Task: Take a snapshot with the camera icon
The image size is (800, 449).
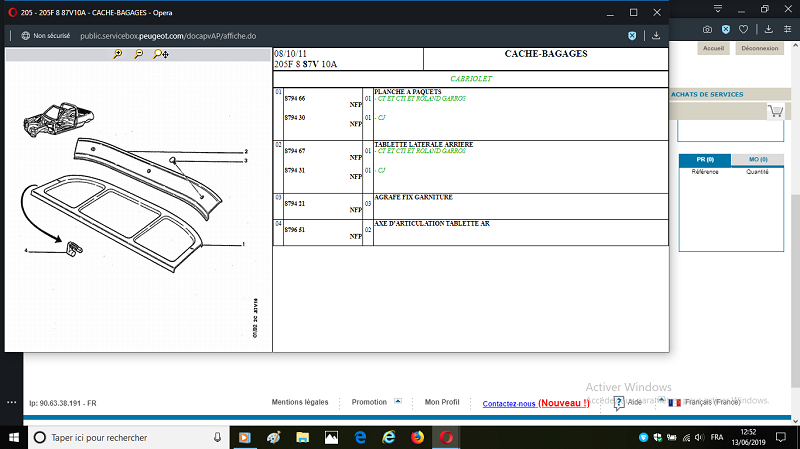Action: 707,30
